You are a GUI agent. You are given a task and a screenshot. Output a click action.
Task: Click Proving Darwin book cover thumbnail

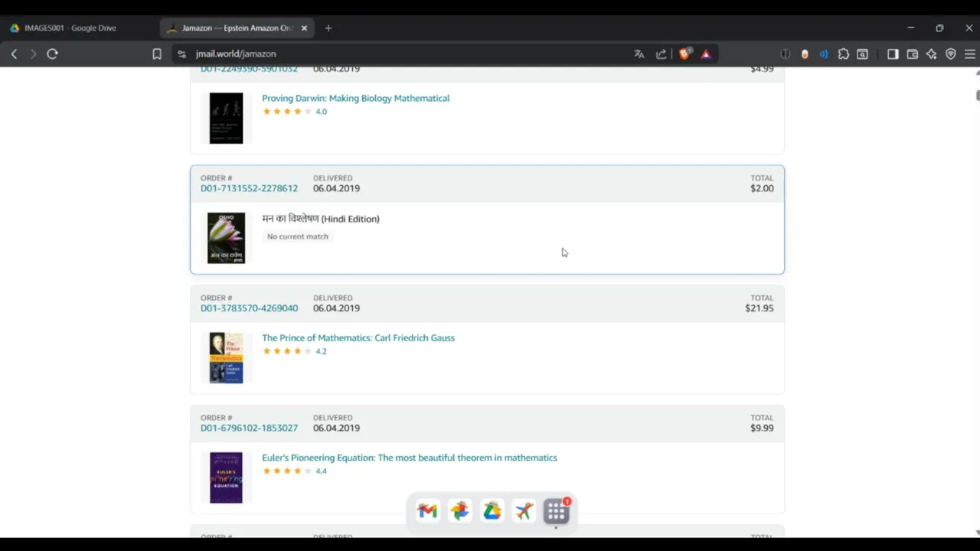tap(226, 118)
